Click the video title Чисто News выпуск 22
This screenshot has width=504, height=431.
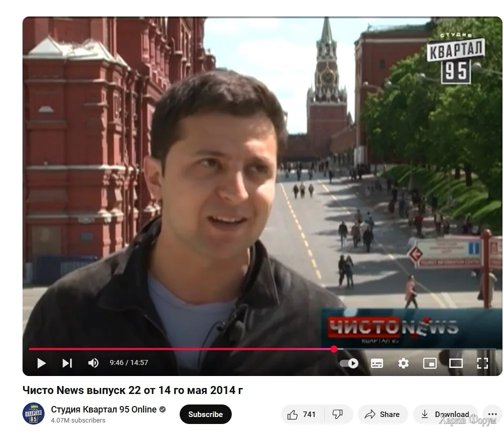click(x=133, y=390)
